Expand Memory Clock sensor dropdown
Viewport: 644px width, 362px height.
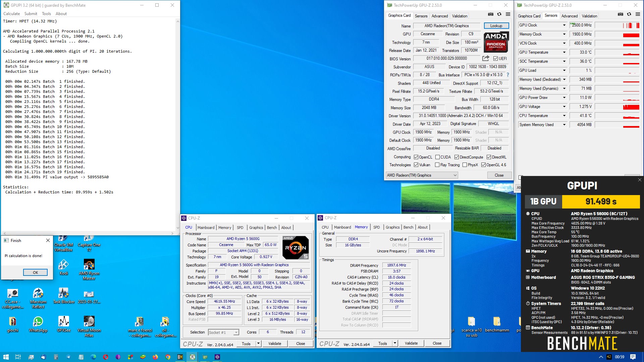click(x=564, y=34)
